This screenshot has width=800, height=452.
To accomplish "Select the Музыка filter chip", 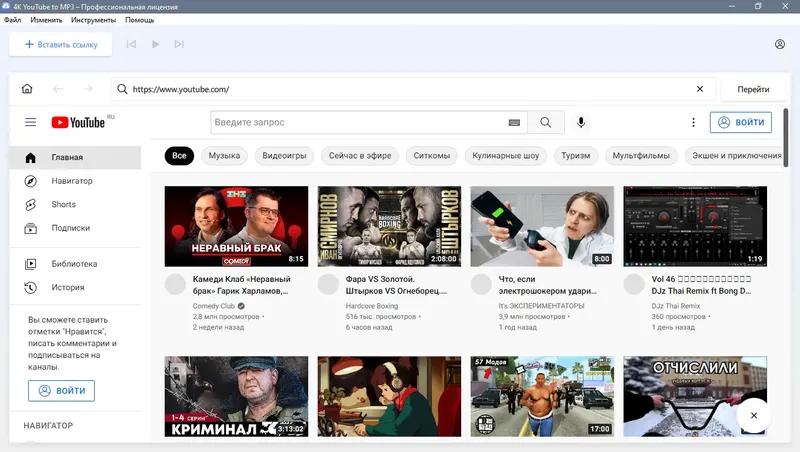I will 224,156.
